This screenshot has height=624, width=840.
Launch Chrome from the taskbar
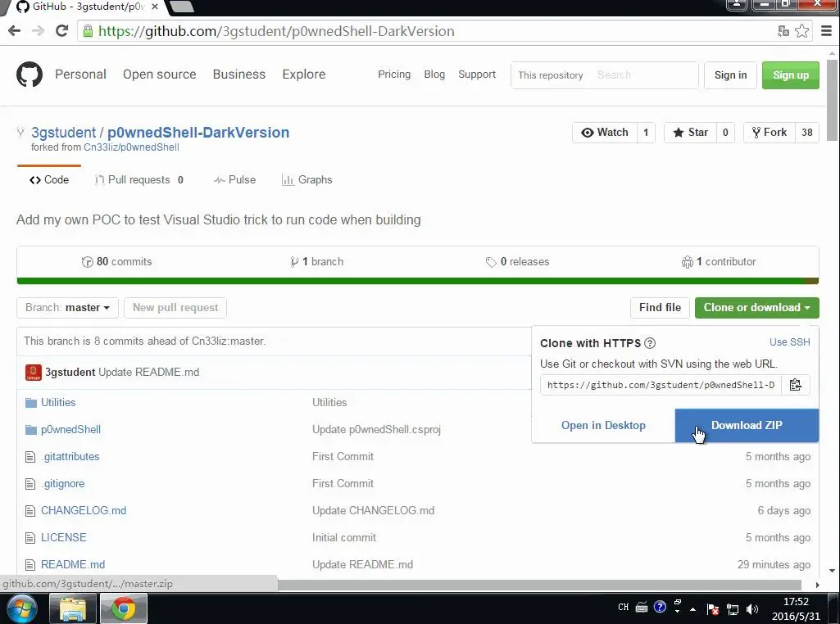pyautogui.click(x=123, y=608)
